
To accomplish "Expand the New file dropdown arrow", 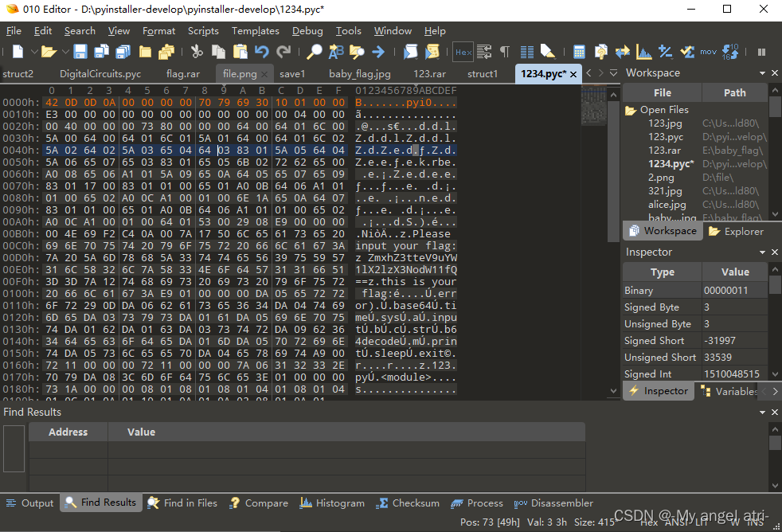I will [x=34, y=51].
